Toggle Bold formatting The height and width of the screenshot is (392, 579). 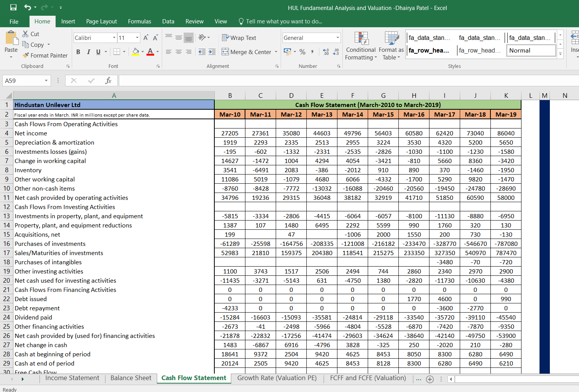coord(78,52)
